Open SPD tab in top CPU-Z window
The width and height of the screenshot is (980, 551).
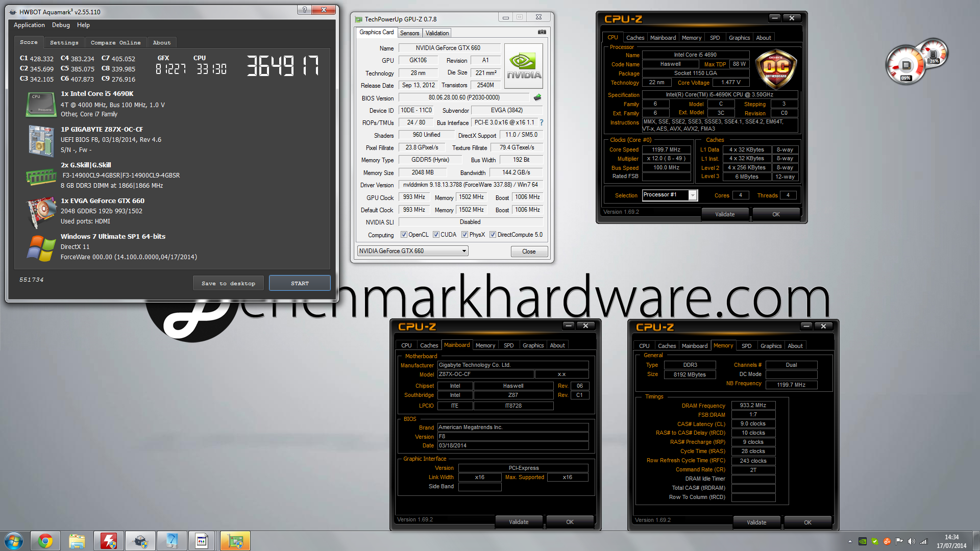click(715, 38)
